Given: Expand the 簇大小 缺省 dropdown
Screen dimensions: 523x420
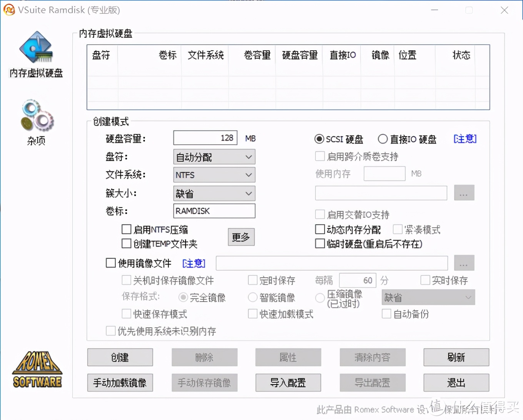Looking at the screenshot, I should (x=214, y=193).
